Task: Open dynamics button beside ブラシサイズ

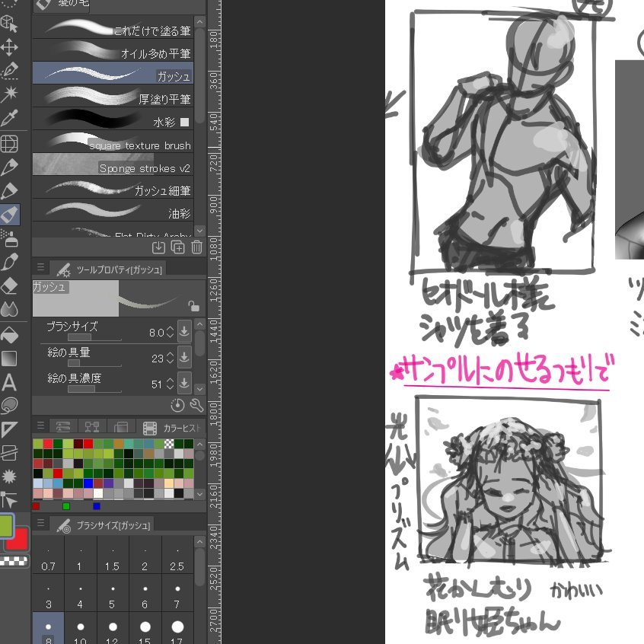Action: pos(184,331)
